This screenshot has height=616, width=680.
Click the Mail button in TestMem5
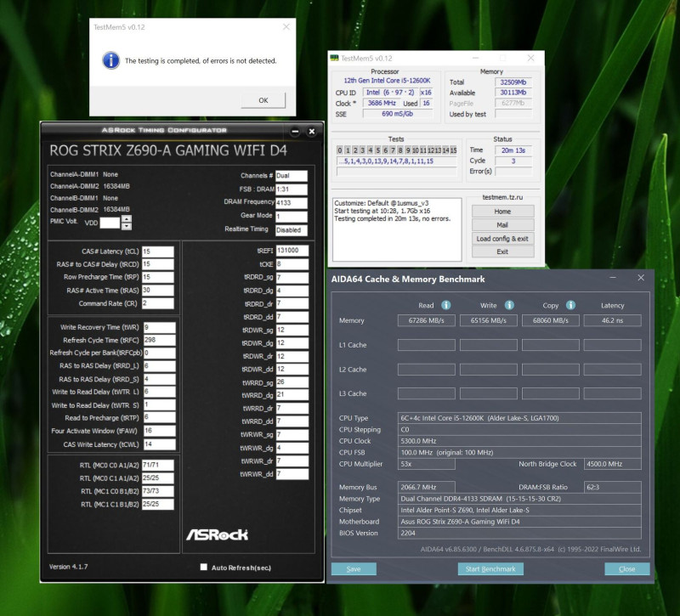502,224
